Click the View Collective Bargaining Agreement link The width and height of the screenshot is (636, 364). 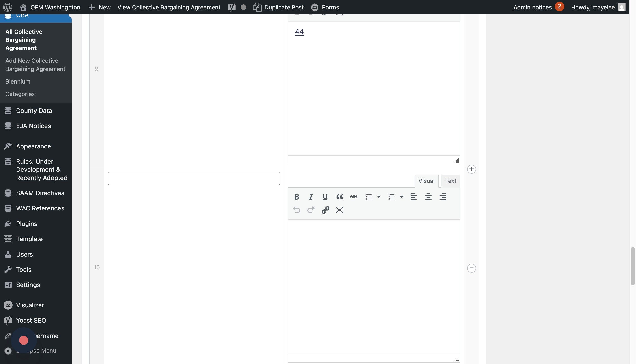point(169,7)
